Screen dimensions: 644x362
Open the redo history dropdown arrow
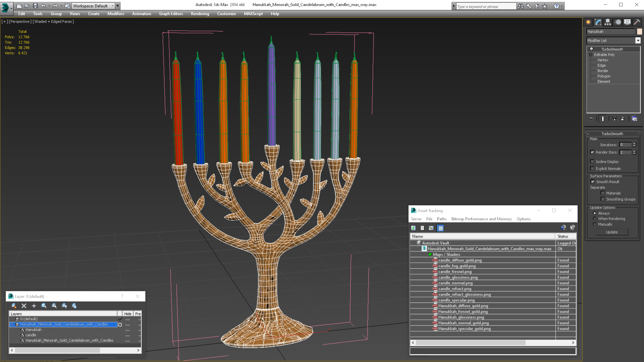tap(61, 6)
